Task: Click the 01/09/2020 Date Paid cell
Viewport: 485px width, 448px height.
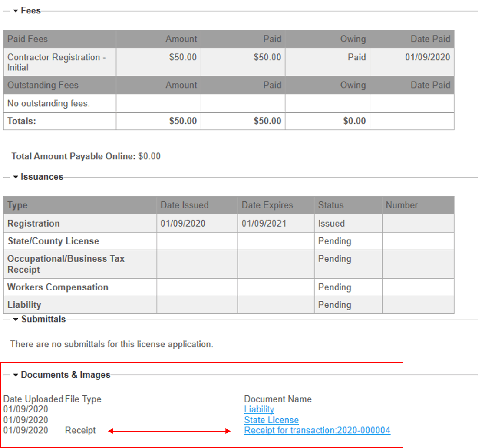Action: tap(427, 57)
